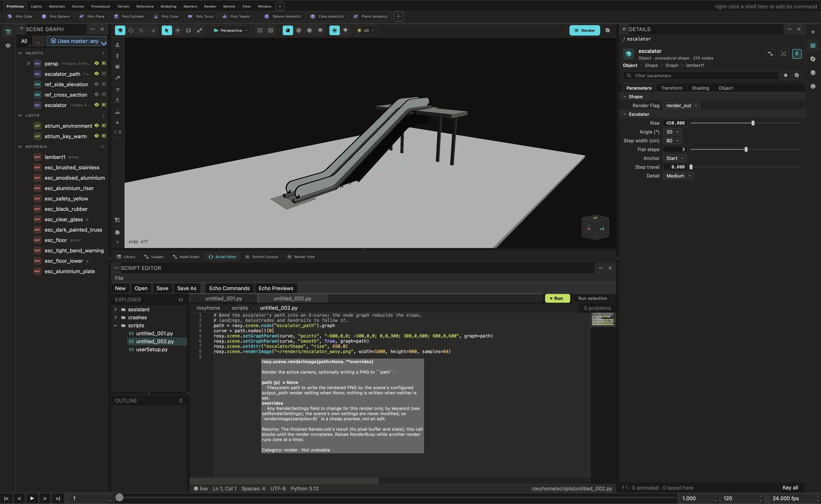Toggle visibility of ref_side_elevation
Image resolution: width=821 pixels, height=504 pixels.
[x=96, y=84]
